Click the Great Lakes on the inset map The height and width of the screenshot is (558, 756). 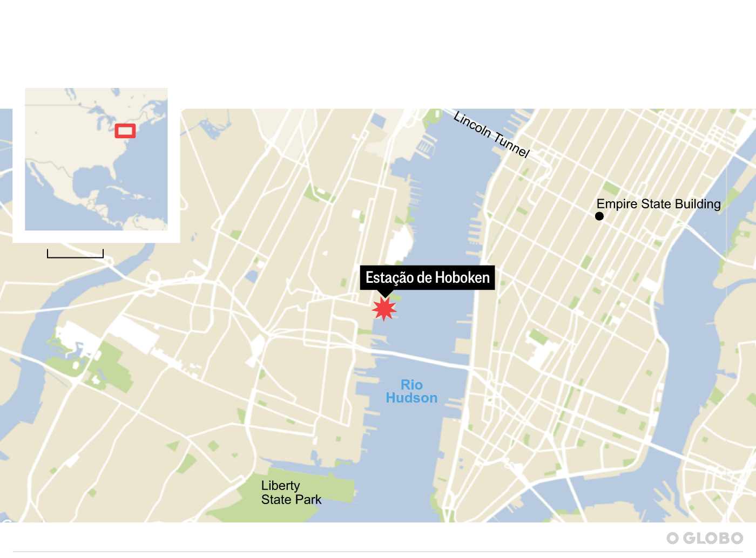pos(103,118)
